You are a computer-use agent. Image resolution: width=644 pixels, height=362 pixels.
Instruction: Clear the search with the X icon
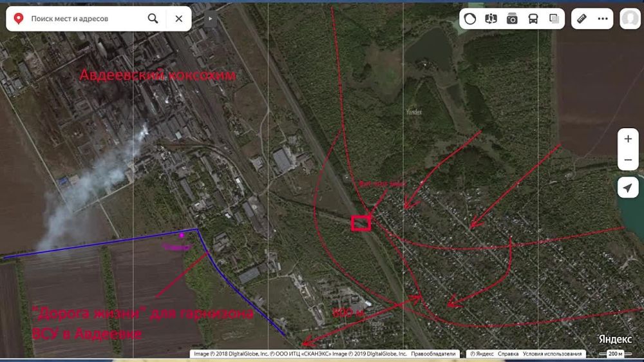pos(178,19)
